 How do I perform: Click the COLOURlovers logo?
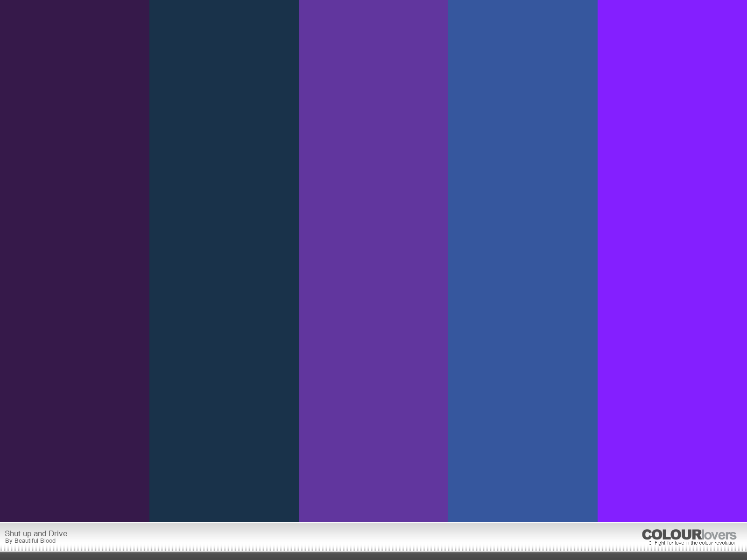[x=689, y=535]
